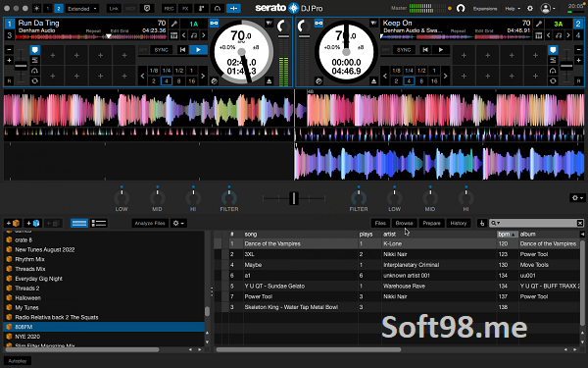This screenshot has width=588, height=368.
Task: Open the sampler panel icon
Action: (x=202, y=8)
